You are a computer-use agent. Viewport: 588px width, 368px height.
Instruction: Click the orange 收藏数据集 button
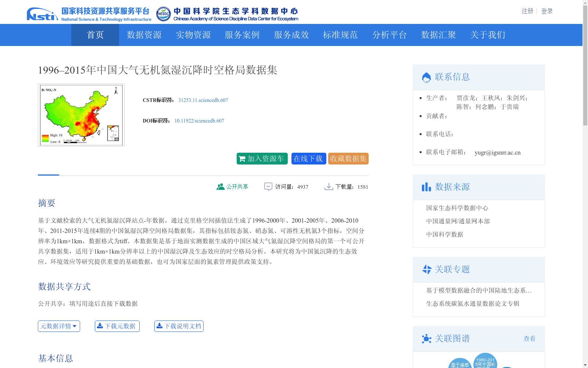[348, 159]
